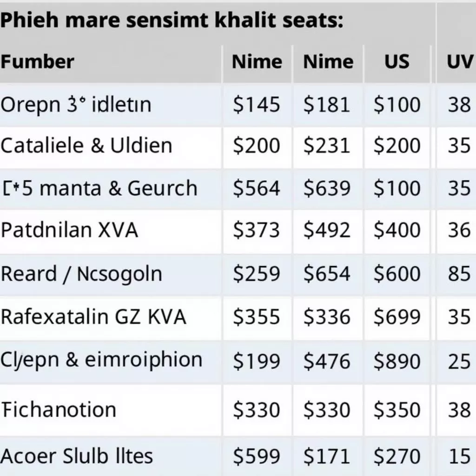Click the Rafexatalin GZ KVA row

tap(93, 317)
